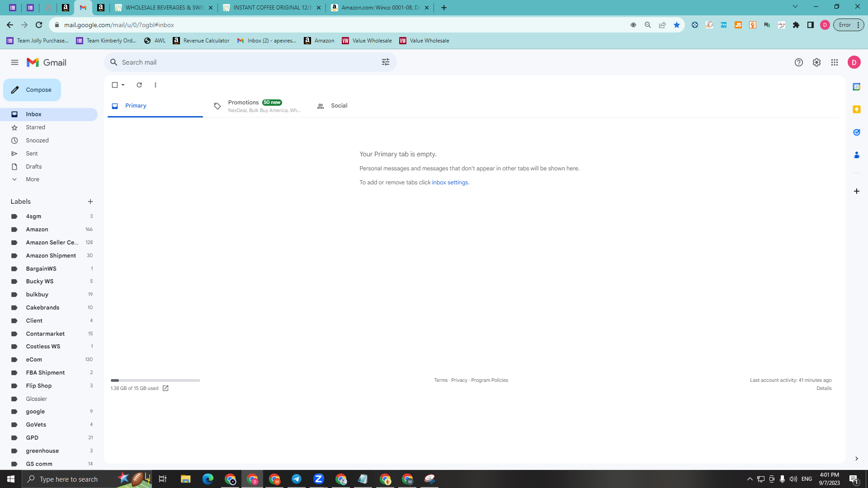Open Team Jolly Purchase bookmark

pos(38,41)
